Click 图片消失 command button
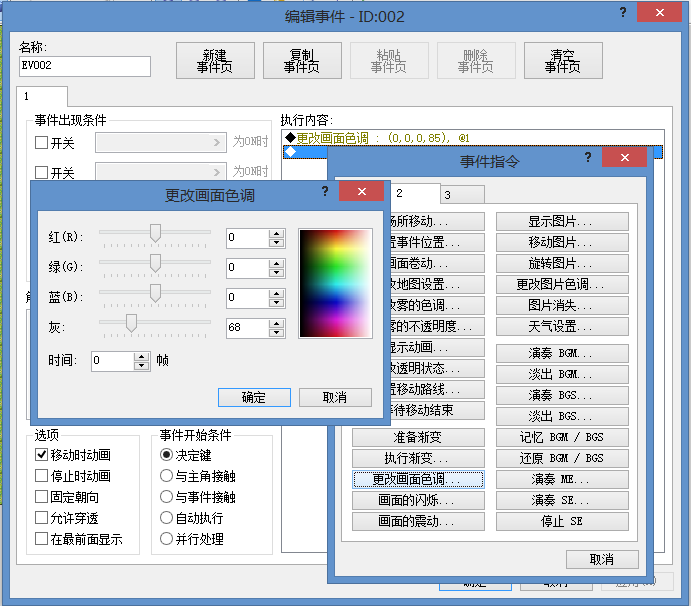Viewport: 691px width, 606px height. pos(562,305)
